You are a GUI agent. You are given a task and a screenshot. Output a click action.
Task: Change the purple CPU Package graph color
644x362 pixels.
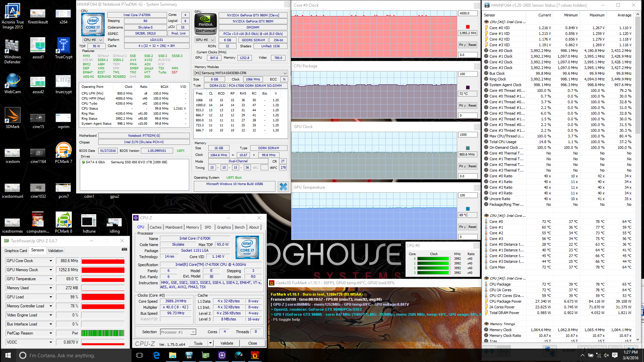pos(468,87)
